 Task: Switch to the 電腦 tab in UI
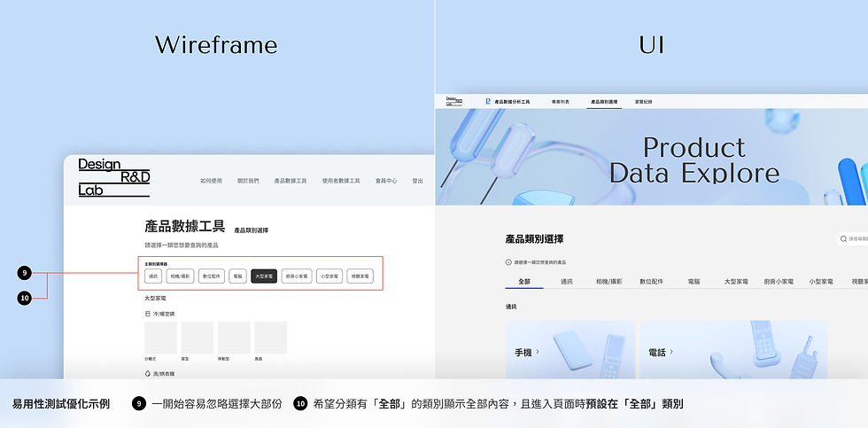point(694,281)
